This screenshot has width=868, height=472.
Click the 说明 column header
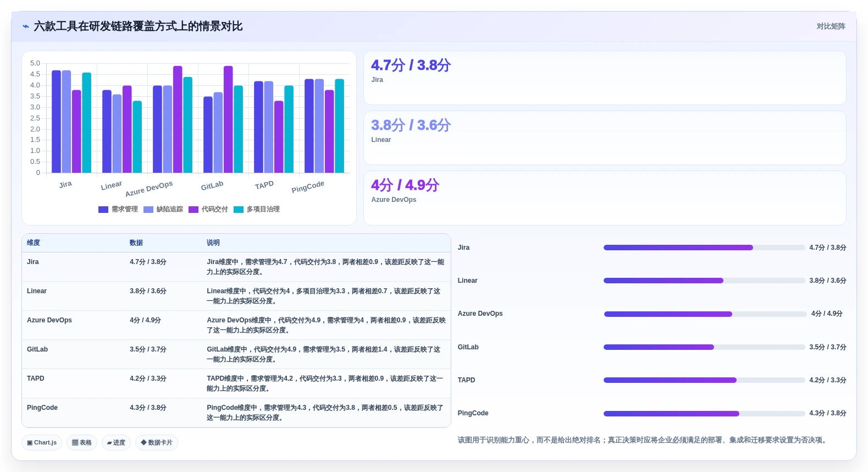click(x=213, y=243)
